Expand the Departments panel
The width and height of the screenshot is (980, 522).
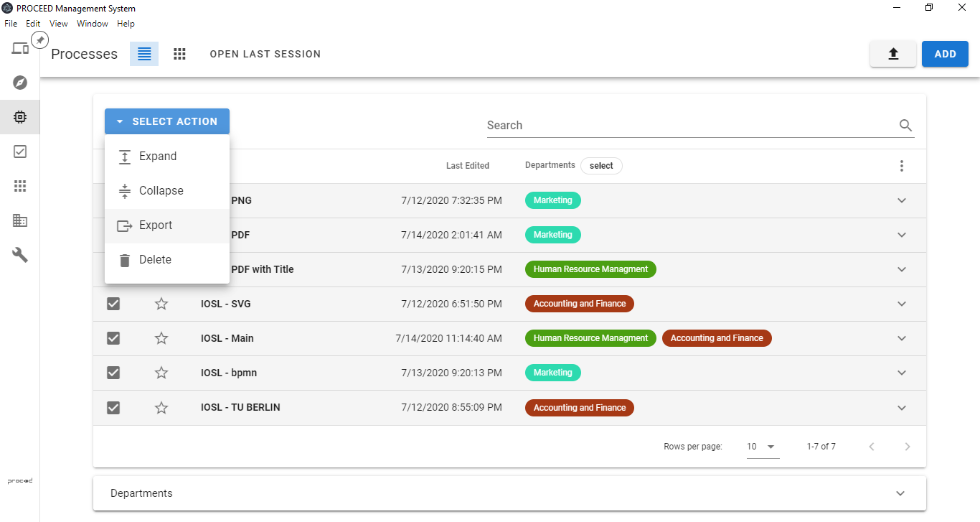(x=900, y=493)
